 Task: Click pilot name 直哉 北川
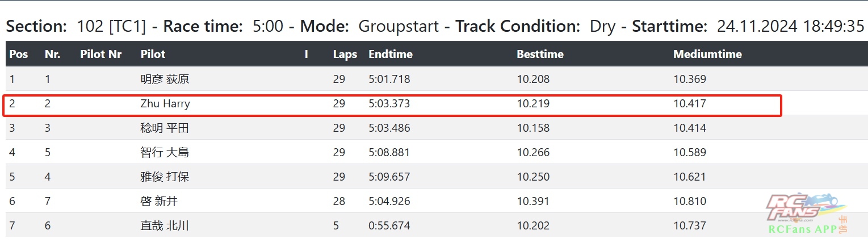click(165, 226)
